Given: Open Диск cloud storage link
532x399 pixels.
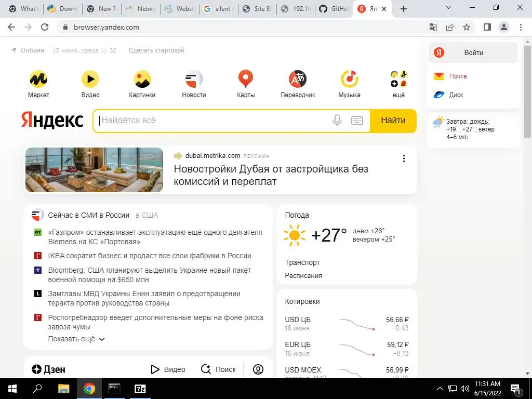Looking at the screenshot, I should click(456, 95).
